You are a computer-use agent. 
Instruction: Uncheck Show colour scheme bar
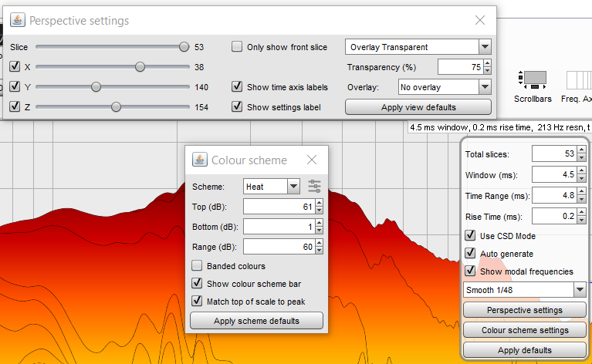[197, 283]
